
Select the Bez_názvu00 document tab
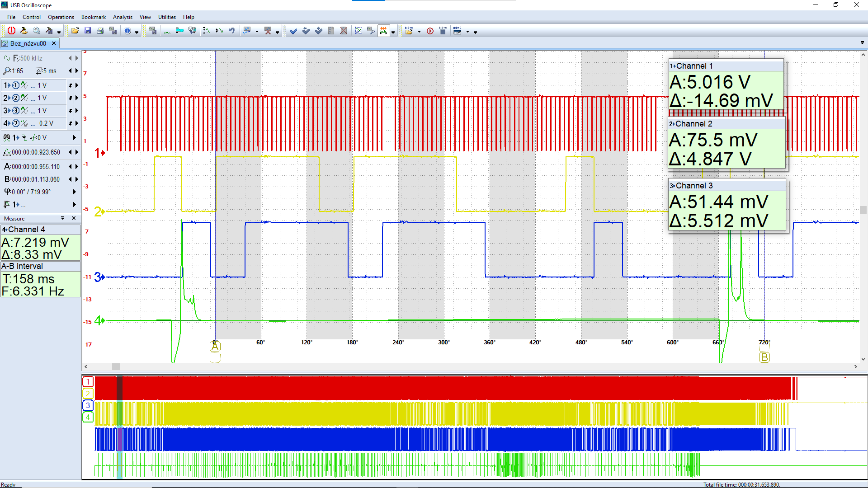click(x=28, y=43)
